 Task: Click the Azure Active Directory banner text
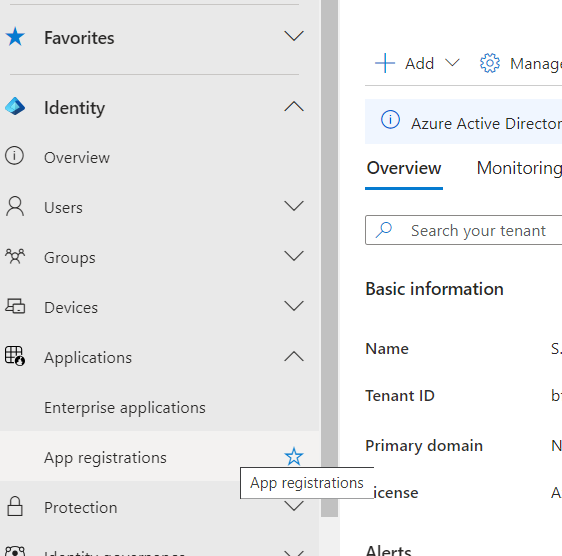(x=486, y=124)
